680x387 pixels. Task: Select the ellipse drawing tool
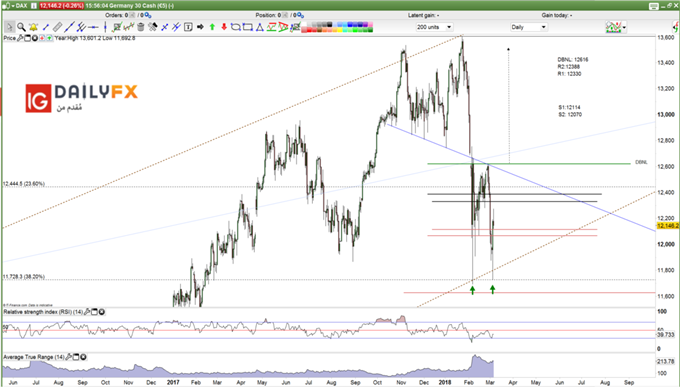235,27
